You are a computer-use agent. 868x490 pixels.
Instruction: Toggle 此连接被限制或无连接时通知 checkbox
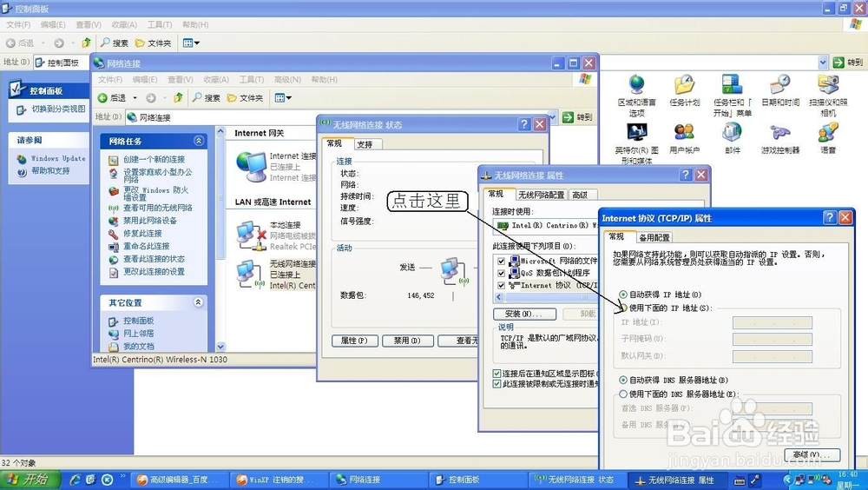496,384
